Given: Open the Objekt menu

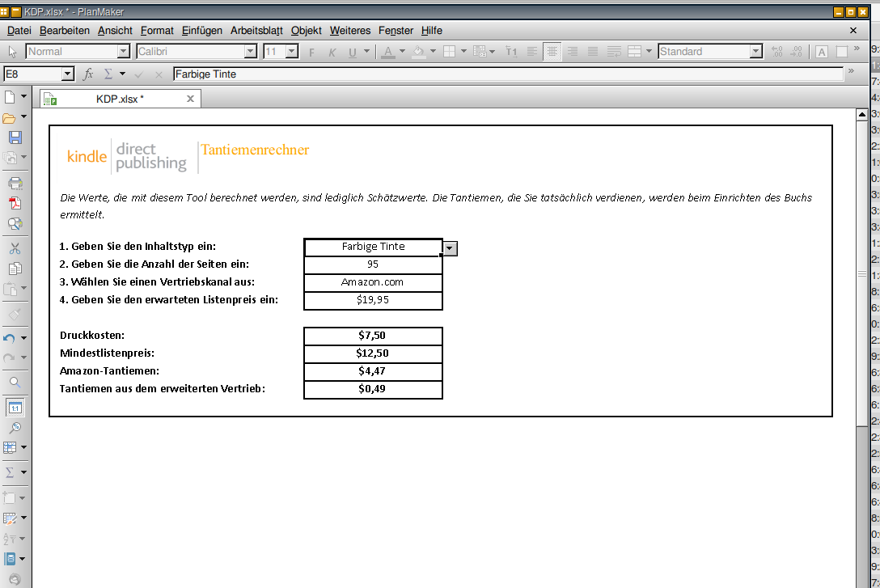Looking at the screenshot, I should tap(306, 30).
